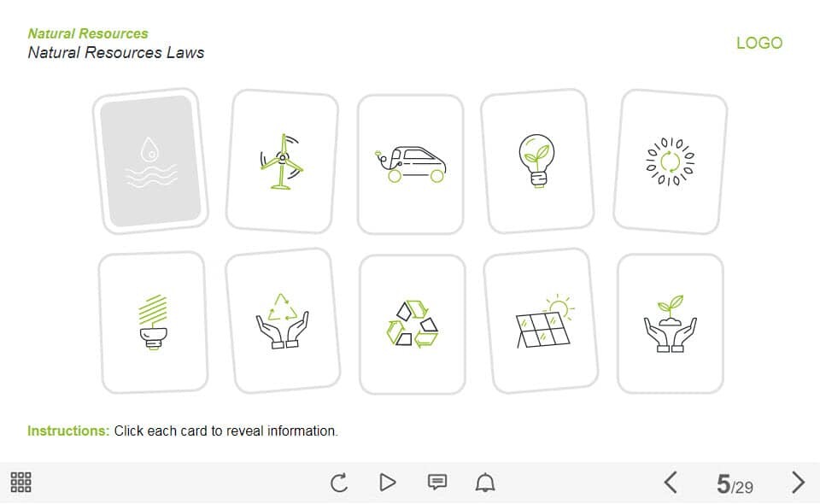
Task: Click the replay circular arrow button
Action: (x=339, y=482)
